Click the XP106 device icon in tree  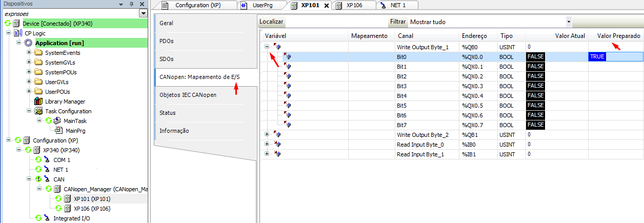pyautogui.click(x=68, y=209)
